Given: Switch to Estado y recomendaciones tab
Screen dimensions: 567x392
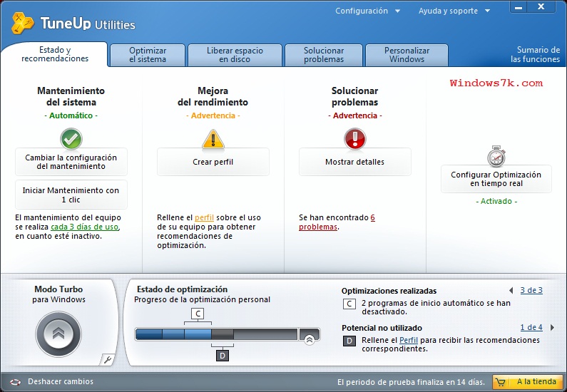Looking at the screenshot, I should pos(55,54).
